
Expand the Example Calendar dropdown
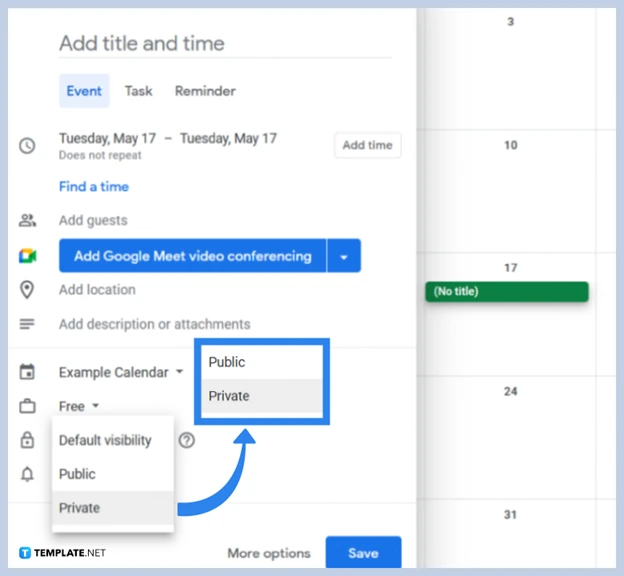[121, 372]
